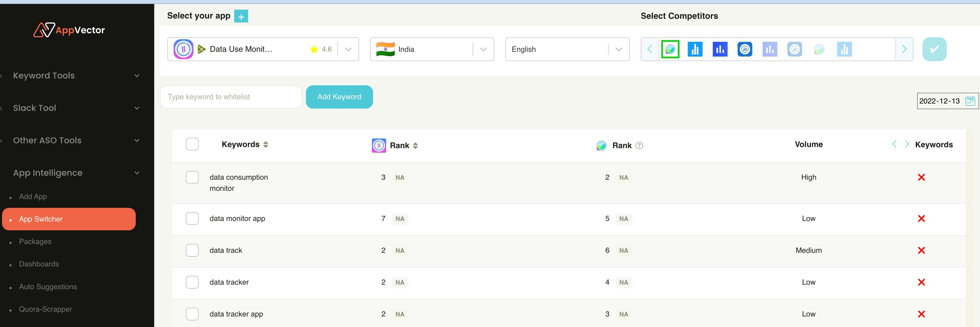
Task: Sort by your app's Rank column arrows
Action: point(415,146)
